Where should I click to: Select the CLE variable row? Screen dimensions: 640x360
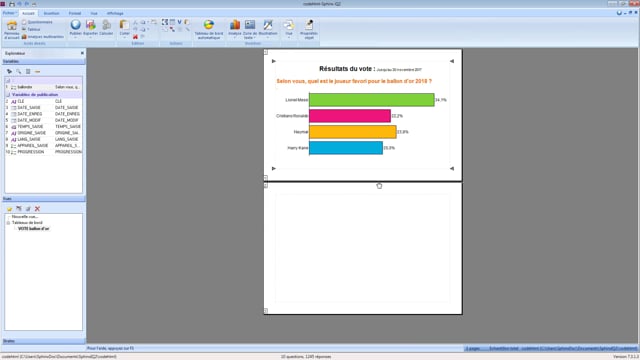click(43, 101)
